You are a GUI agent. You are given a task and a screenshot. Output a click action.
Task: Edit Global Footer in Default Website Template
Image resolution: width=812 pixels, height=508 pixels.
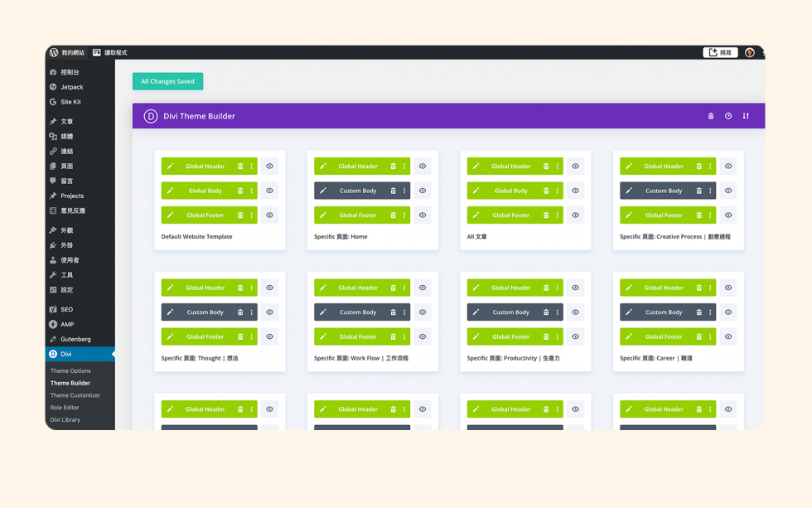(170, 215)
